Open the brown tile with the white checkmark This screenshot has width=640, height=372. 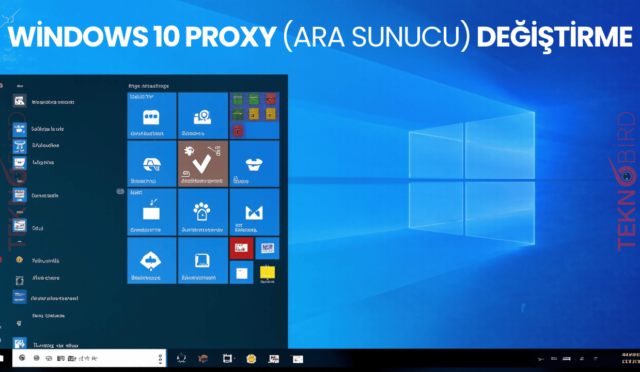[x=203, y=163]
